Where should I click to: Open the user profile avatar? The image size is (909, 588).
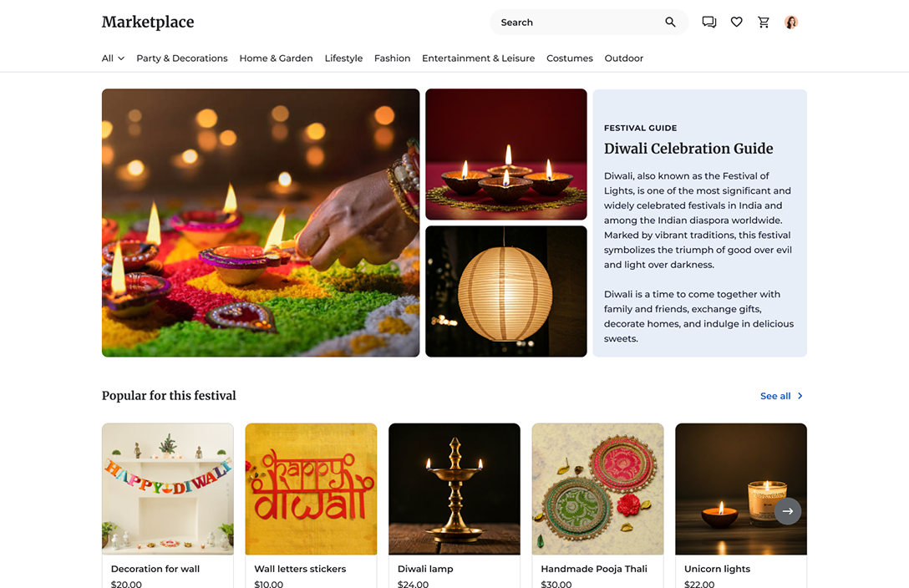791,22
